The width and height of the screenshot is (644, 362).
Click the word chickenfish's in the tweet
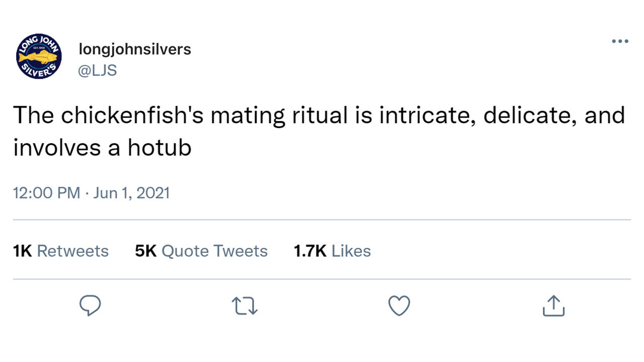click(x=132, y=116)
